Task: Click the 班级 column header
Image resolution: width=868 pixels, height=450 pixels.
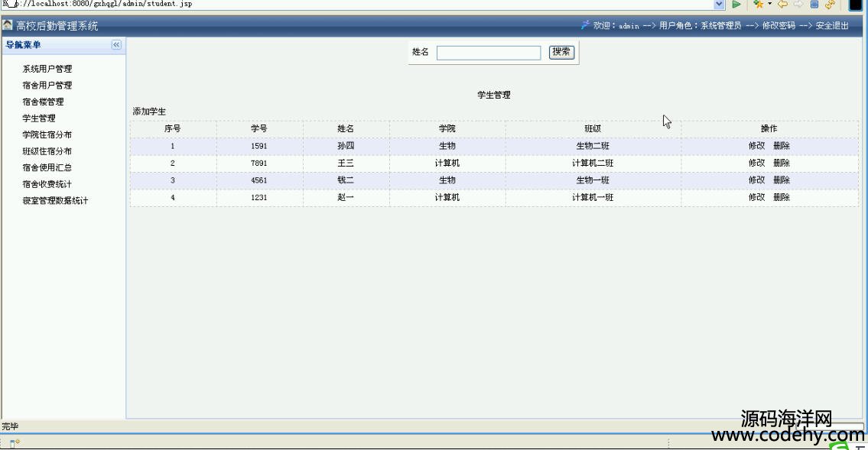Action: 593,129
